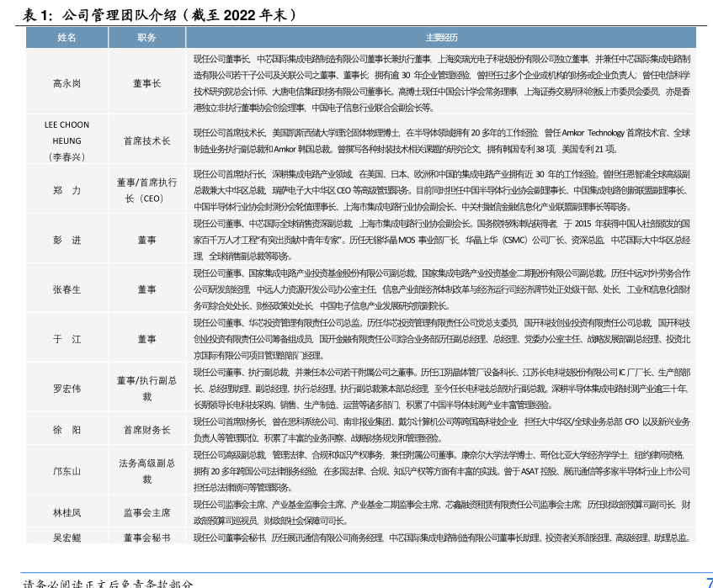Click the name cell 张春生
The width and height of the screenshot is (713, 588).
pyautogui.click(x=67, y=289)
